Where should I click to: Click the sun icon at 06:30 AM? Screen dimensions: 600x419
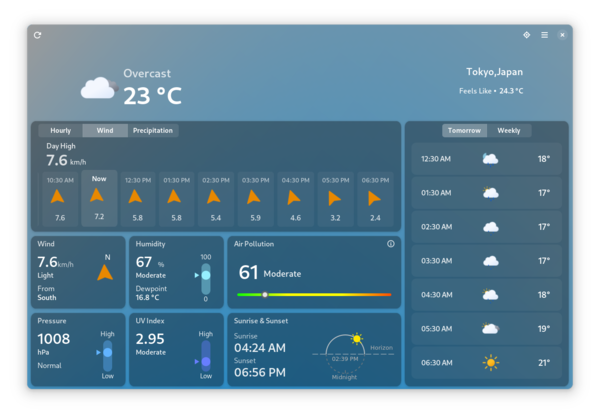click(x=490, y=363)
